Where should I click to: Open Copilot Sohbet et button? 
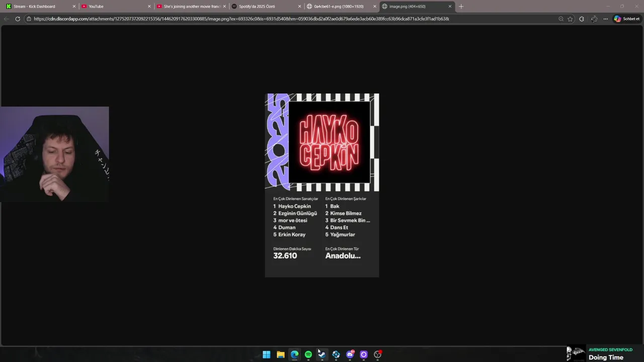coord(627,19)
